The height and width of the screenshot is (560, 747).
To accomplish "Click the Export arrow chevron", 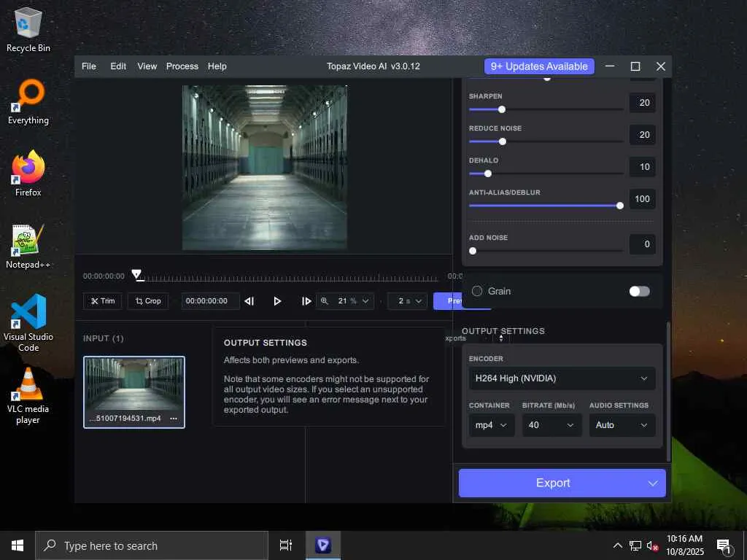I will [x=652, y=483].
